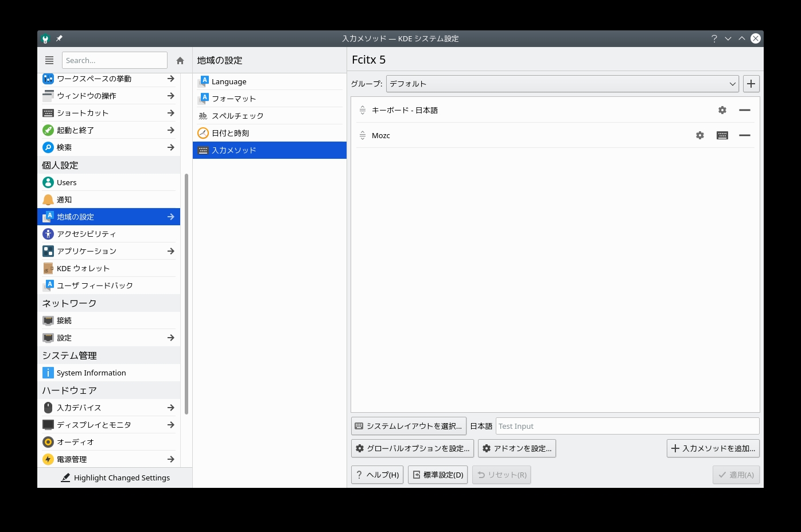Click inside the Test Input field
This screenshot has width=801, height=532.
(626, 426)
